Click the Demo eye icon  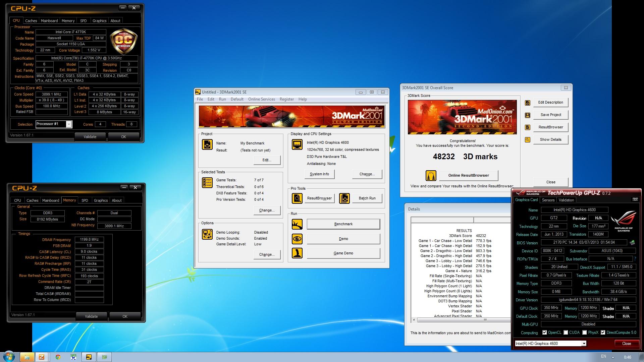[x=297, y=239]
